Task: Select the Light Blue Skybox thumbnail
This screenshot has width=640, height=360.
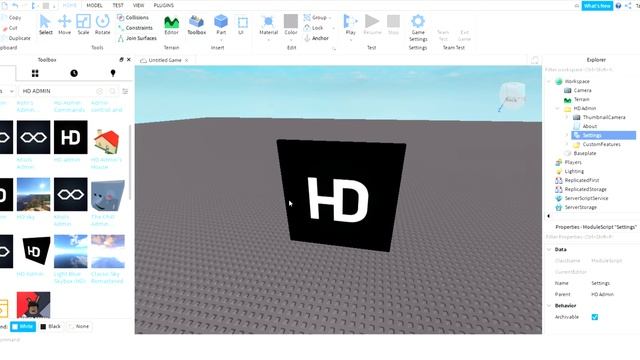Action: [71, 251]
